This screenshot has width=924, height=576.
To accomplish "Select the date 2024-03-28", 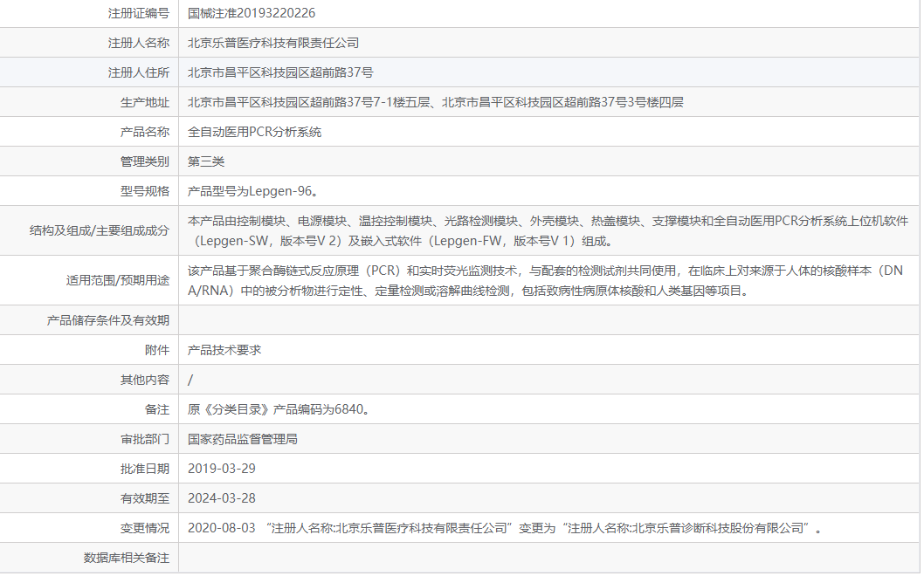I will point(222,498).
